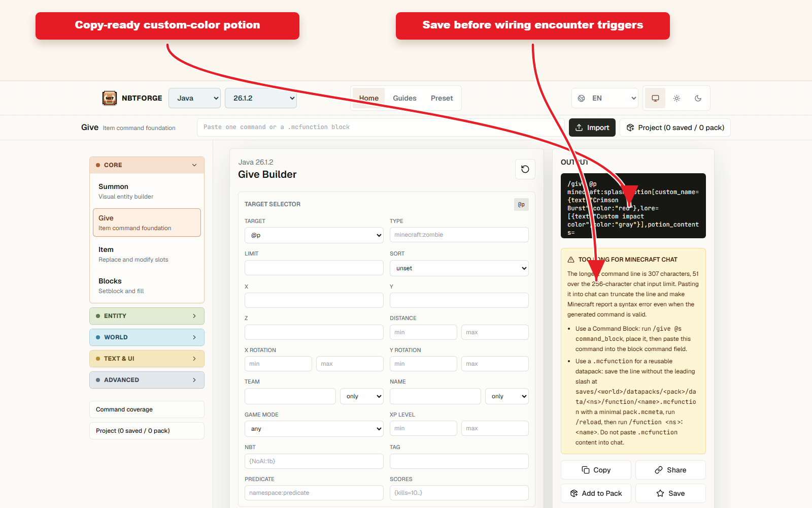Collapse the CORE section

click(147, 165)
